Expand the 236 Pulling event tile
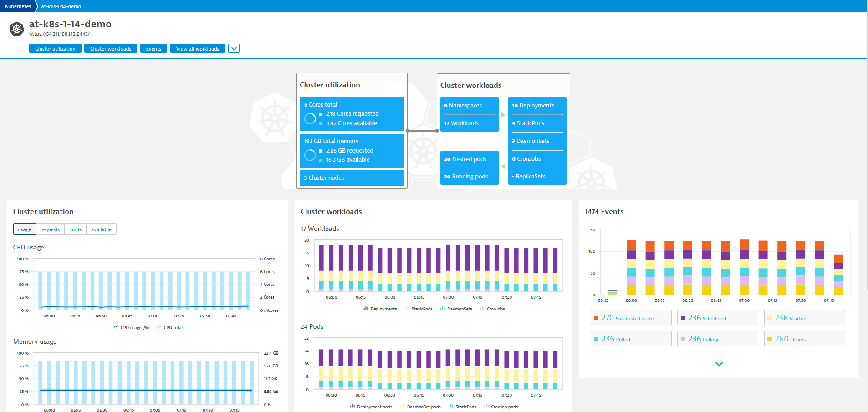This screenshot has height=412, width=868. (x=717, y=339)
